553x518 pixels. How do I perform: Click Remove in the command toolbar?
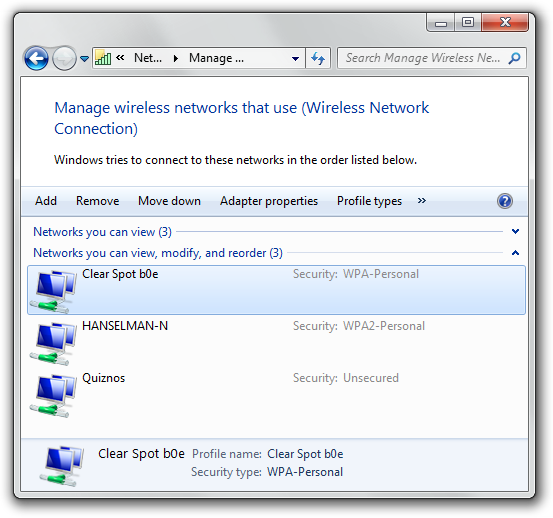pyautogui.click(x=98, y=201)
